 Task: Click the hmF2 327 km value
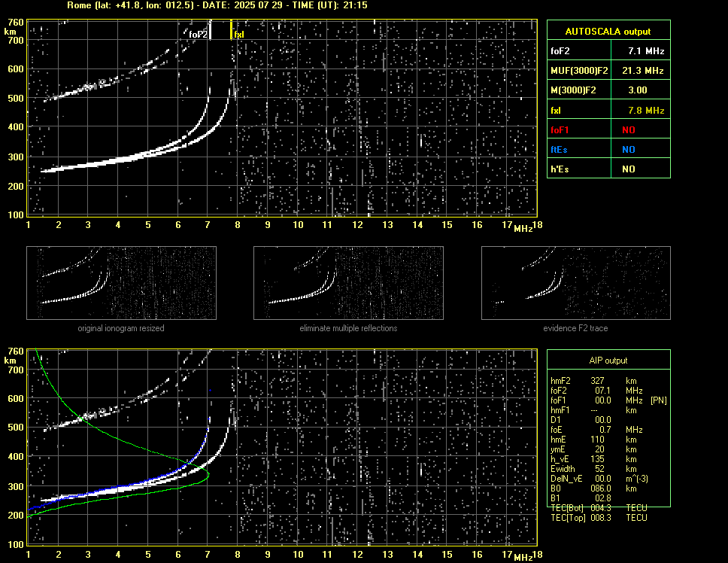[x=597, y=381]
